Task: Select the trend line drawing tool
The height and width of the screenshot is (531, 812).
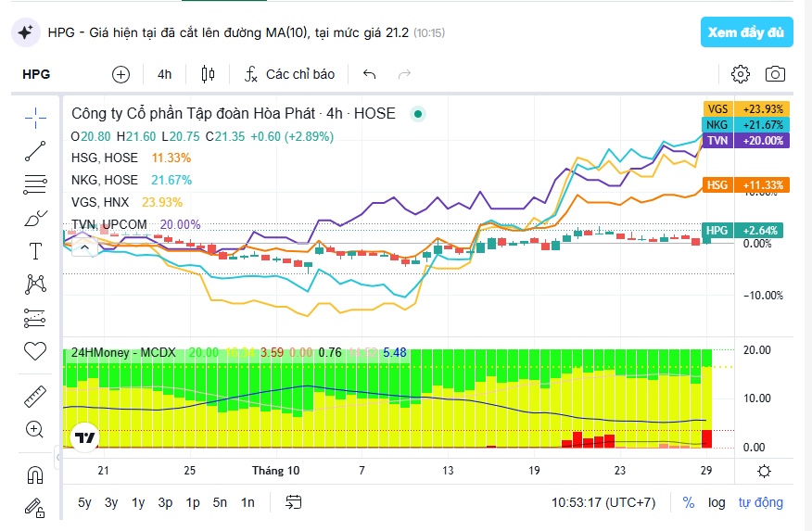Action: [35, 151]
